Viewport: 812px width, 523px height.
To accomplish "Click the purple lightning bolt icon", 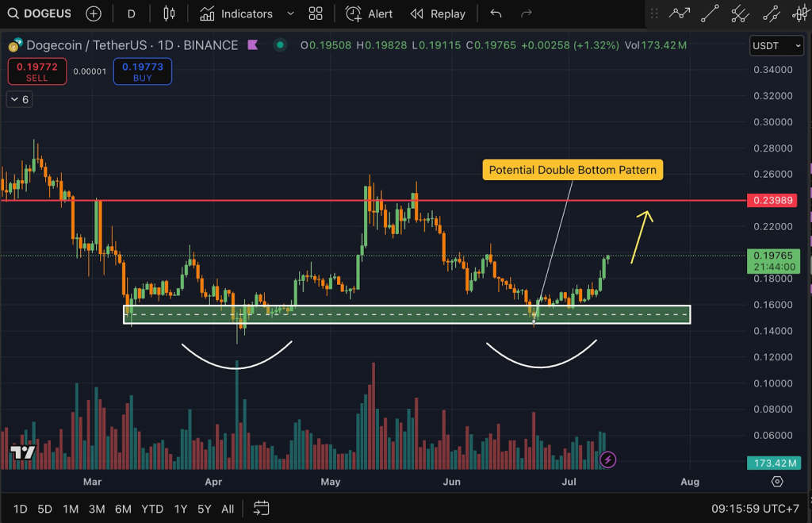I will pos(607,460).
